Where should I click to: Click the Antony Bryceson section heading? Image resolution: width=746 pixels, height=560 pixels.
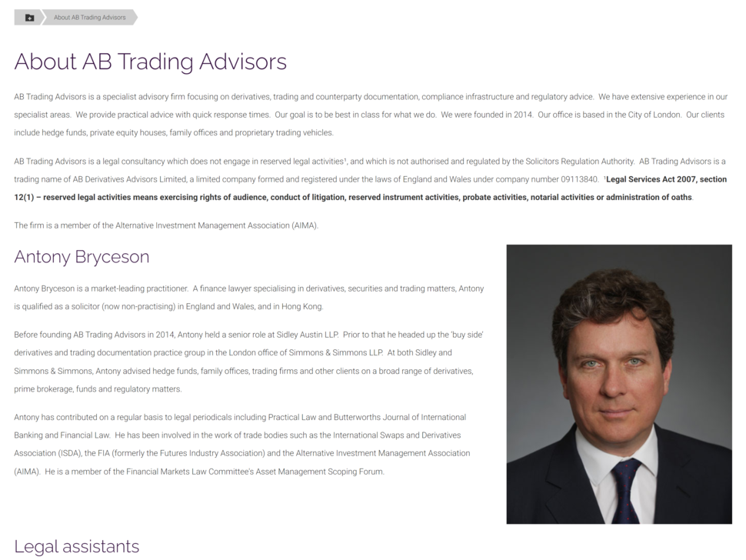82,256
